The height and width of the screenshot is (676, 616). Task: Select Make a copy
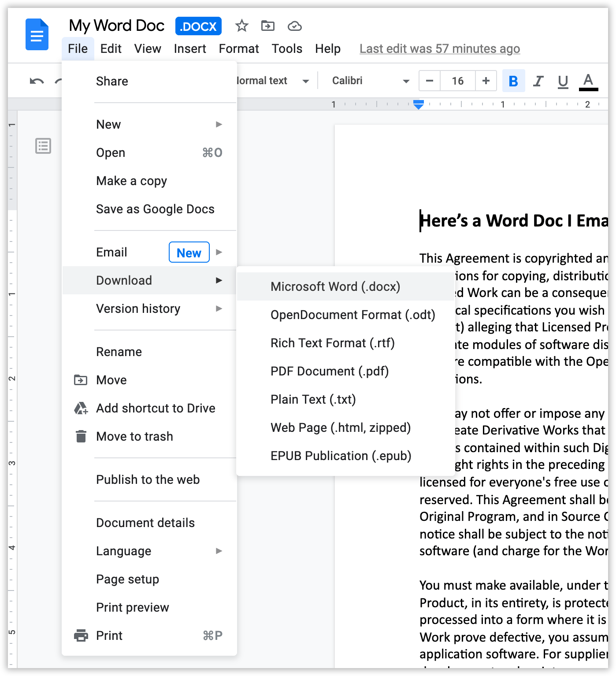pos(149,181)
